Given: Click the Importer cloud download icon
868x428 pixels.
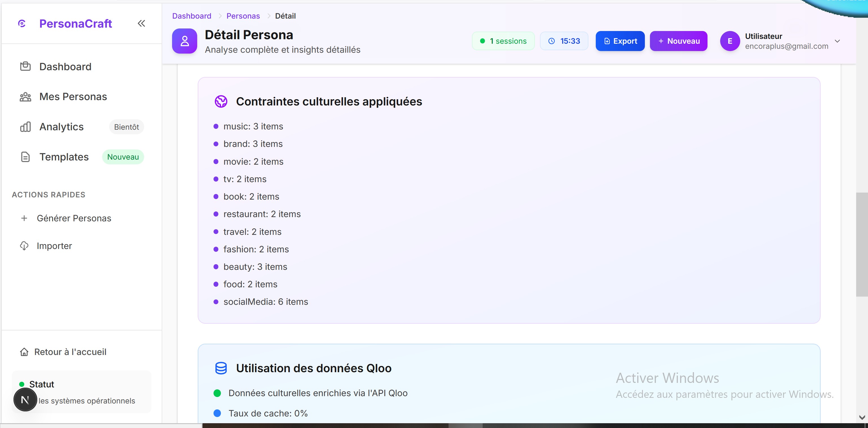Looking at the screenshot, I should [24, 246].
